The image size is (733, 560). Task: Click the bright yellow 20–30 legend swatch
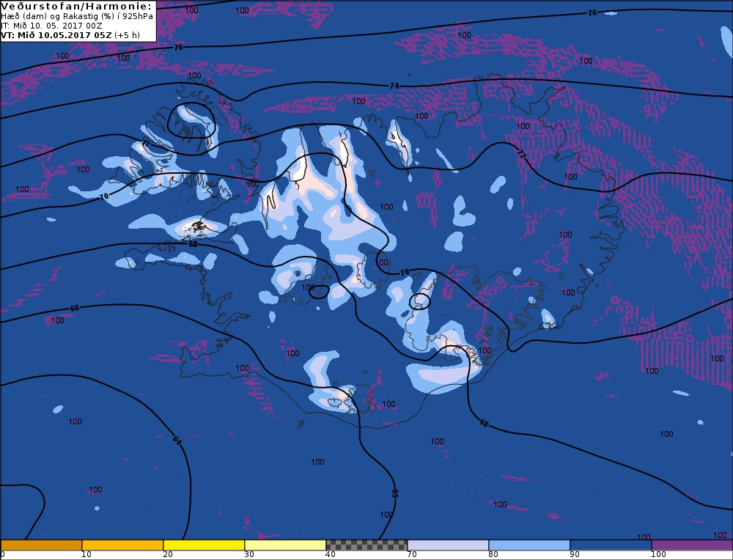pyautogui.click(x=204, y=545)
